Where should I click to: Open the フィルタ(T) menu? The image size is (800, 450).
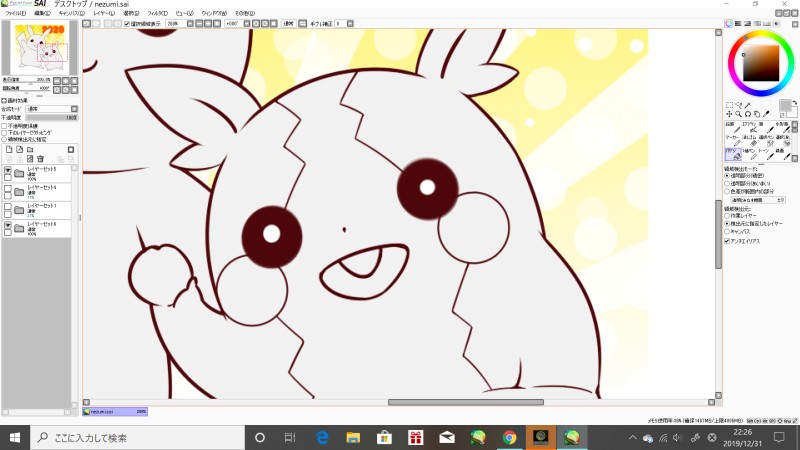[x=157, y=13]
